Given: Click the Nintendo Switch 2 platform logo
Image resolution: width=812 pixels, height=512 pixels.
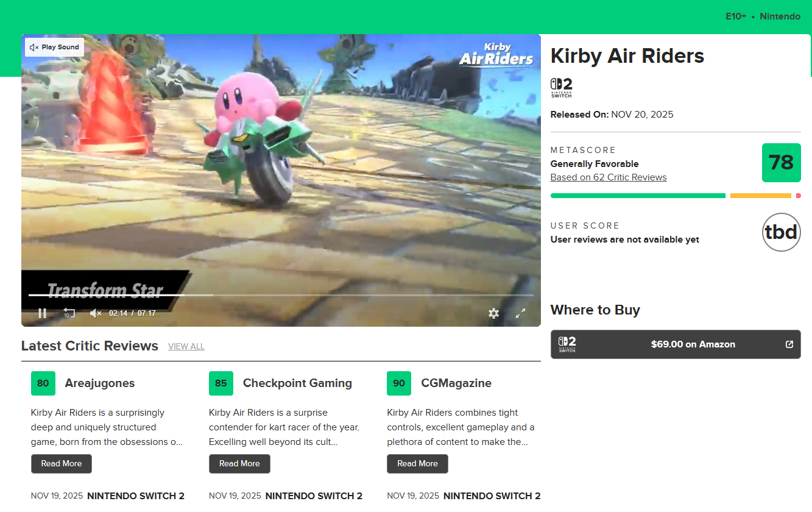Looking at the screenshot, I should coord(562,88).
